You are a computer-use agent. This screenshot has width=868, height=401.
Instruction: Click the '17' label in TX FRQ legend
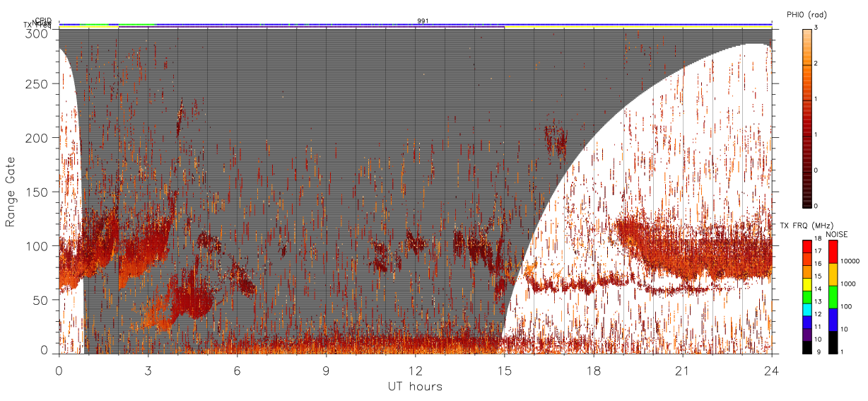818,251
